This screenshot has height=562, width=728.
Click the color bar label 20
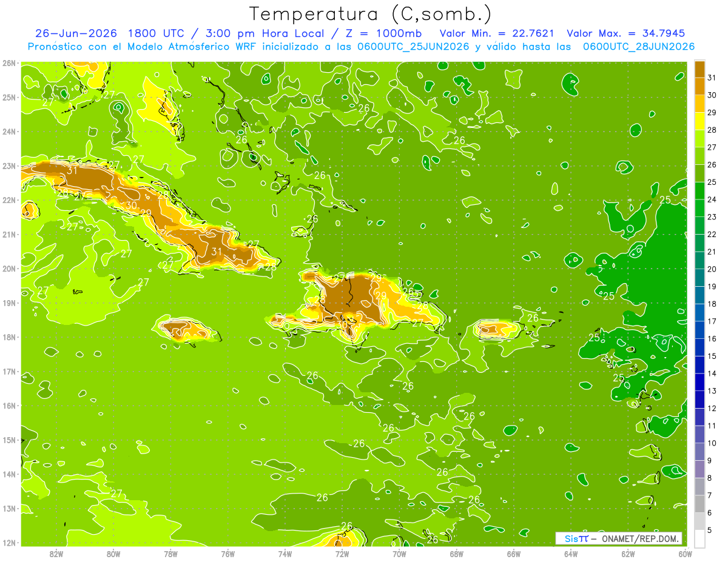(x=712, y=269)
